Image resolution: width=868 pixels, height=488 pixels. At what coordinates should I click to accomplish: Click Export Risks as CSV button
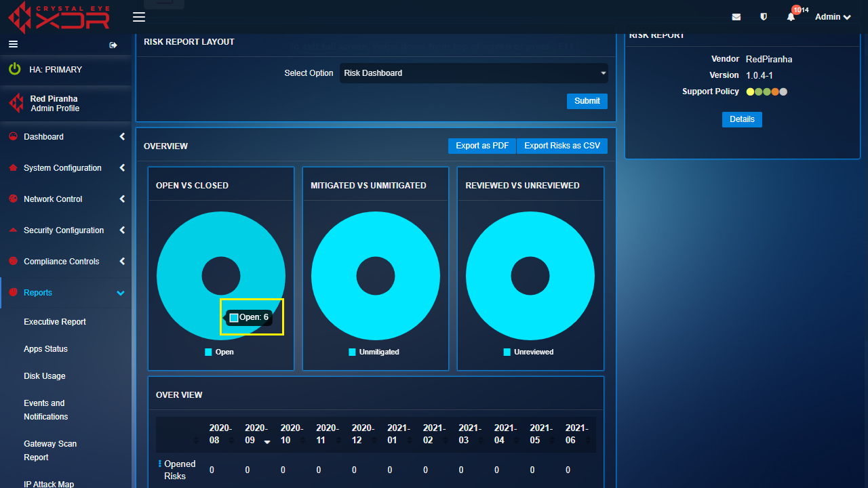point(562,146)
